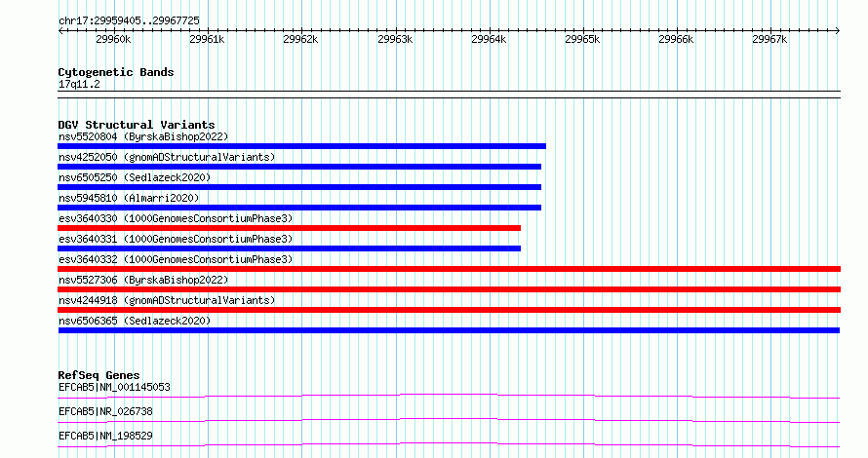This screenshot has width=868, height=458.
Task: Click the 29964k ruler tick label
Action: [x=489, y=39]
